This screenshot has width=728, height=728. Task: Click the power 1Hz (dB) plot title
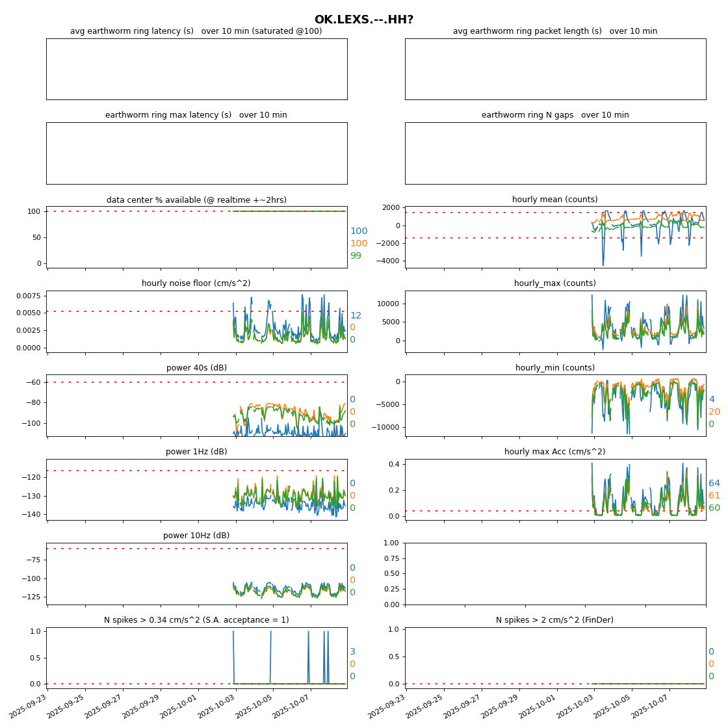(196, 452)
